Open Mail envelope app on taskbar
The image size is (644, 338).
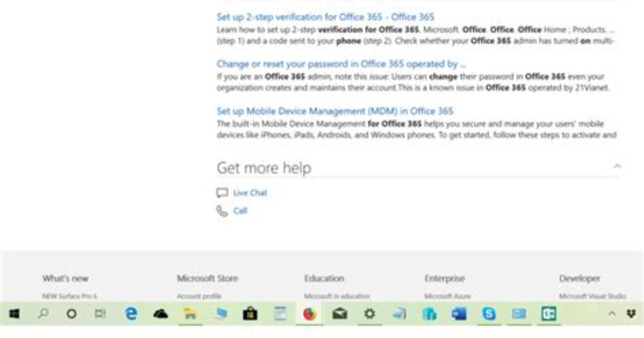click(x=340, y=314)
